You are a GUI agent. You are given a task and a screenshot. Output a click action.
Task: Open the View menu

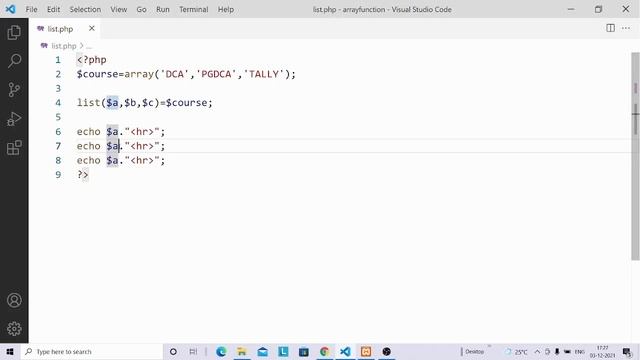click(x=118, y=9)
